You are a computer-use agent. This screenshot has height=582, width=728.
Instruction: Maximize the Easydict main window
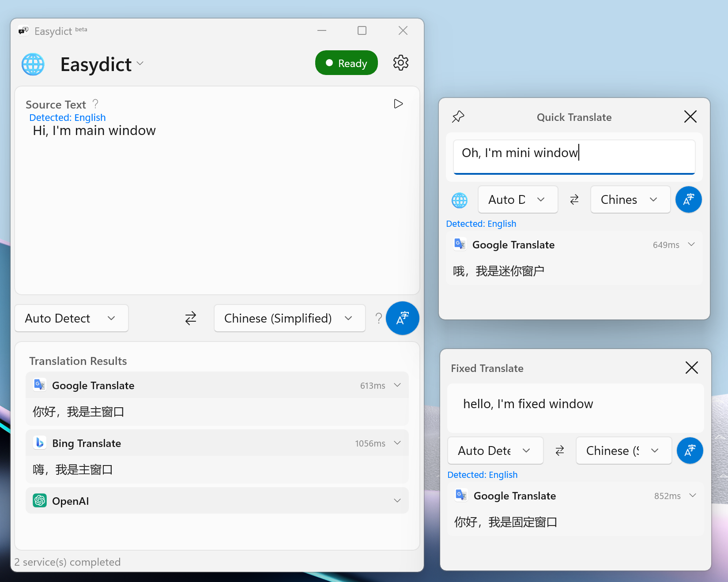(362, 30)
